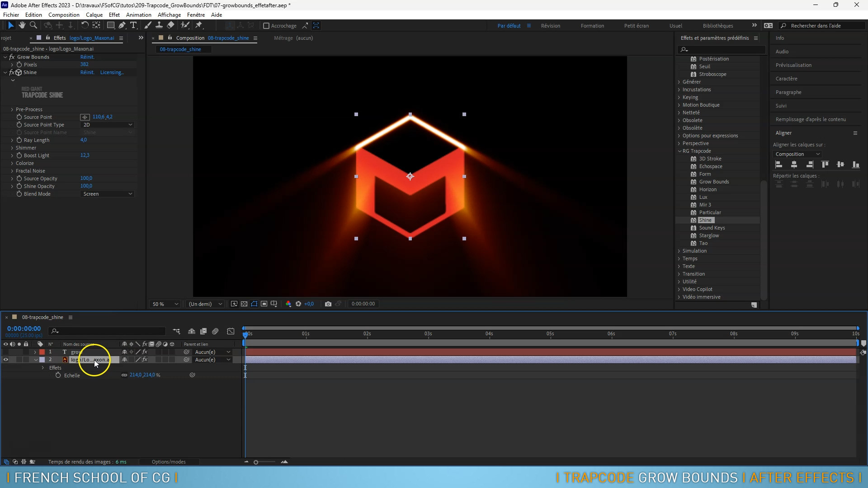Viewport: 868px width, 488px height.
Task: Toggle visibility eye of layer 2
Action: pyautogui.click(x=6, y=360)
